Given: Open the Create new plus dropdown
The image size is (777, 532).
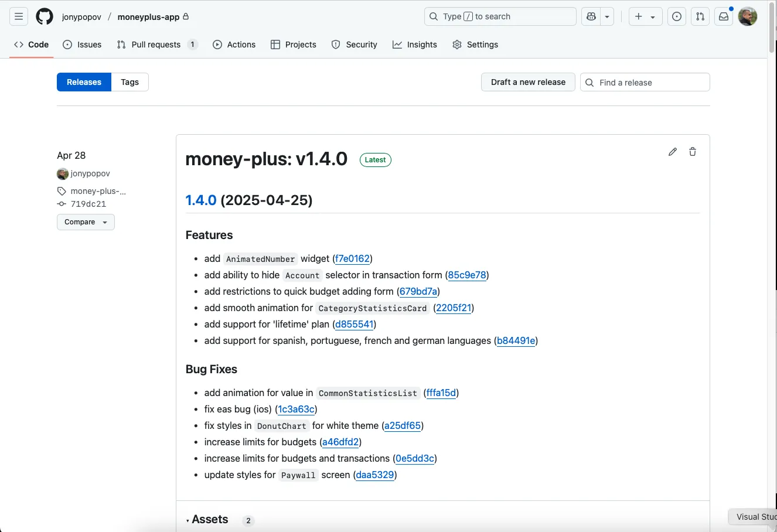Looking at the screenshot, I should click(x=645, y=16).
